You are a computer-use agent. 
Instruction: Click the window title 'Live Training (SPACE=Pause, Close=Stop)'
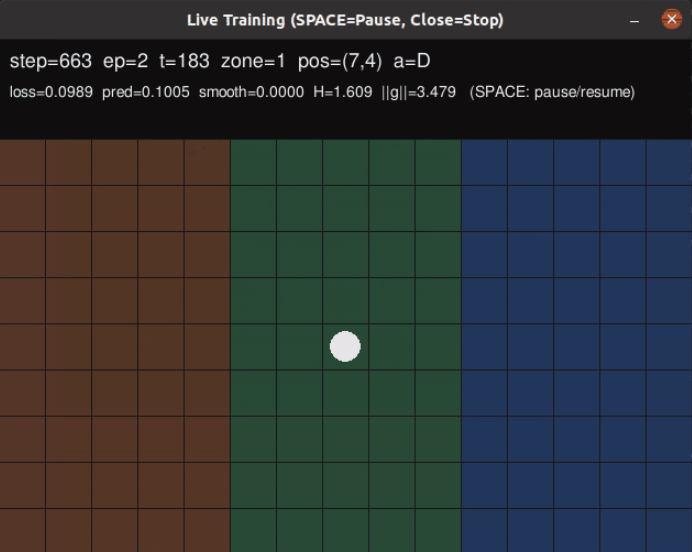point(345,20)
